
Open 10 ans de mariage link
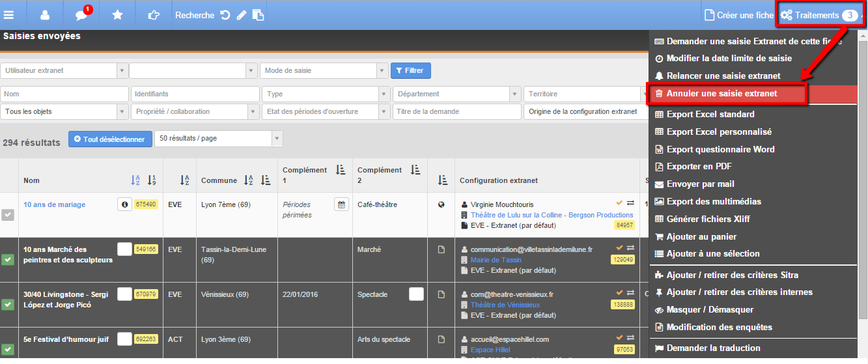pos(54,204)
